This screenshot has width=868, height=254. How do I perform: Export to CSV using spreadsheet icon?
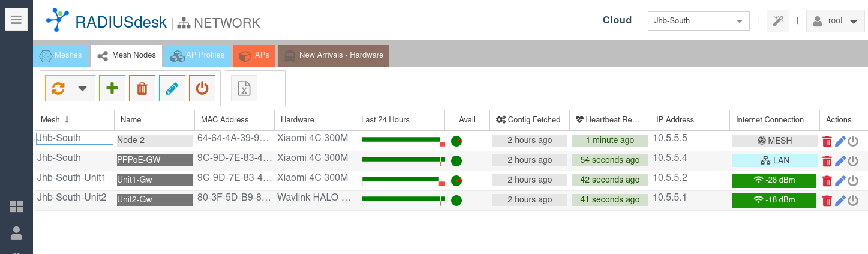coord(244,88)
